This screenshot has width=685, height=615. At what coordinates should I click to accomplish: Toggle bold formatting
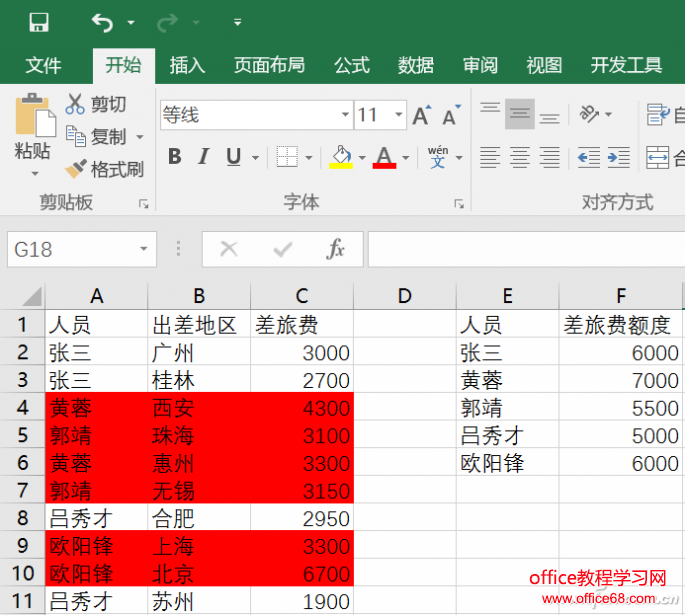pyautogui.click(x=175, y=156)
